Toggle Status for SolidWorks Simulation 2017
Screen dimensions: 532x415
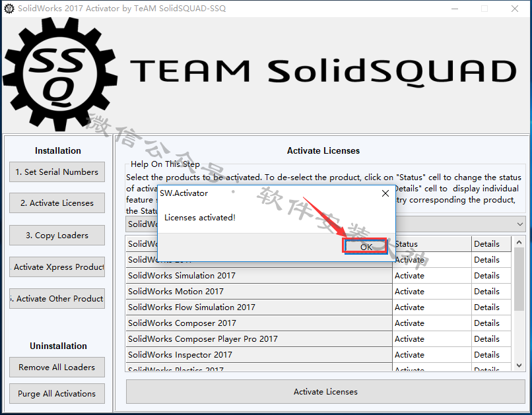(432, 276)
